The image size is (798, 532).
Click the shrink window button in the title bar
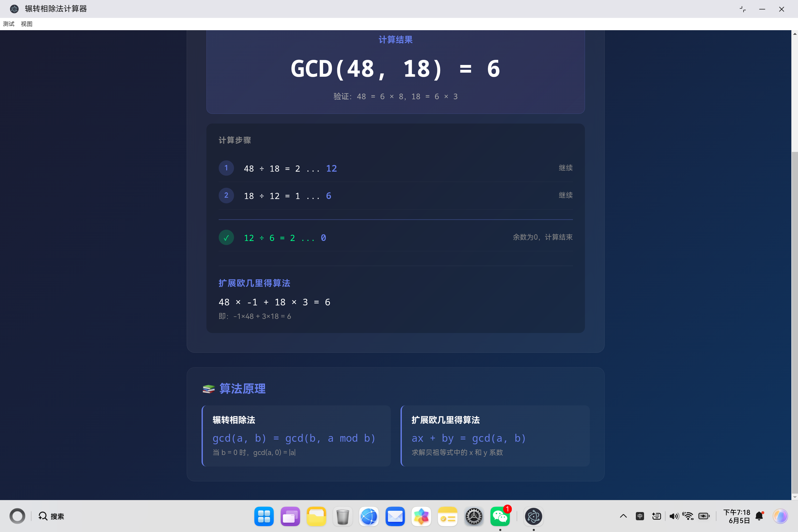[743, 9]
